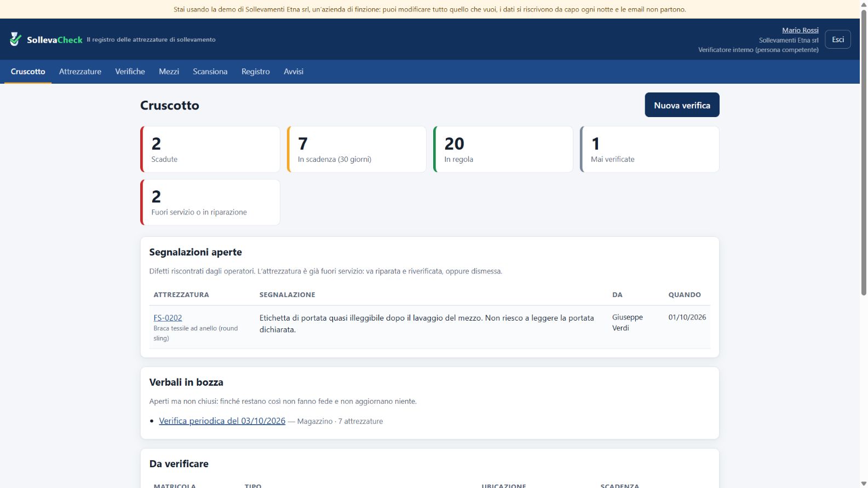Click the scrollbar down arrow

864,484
